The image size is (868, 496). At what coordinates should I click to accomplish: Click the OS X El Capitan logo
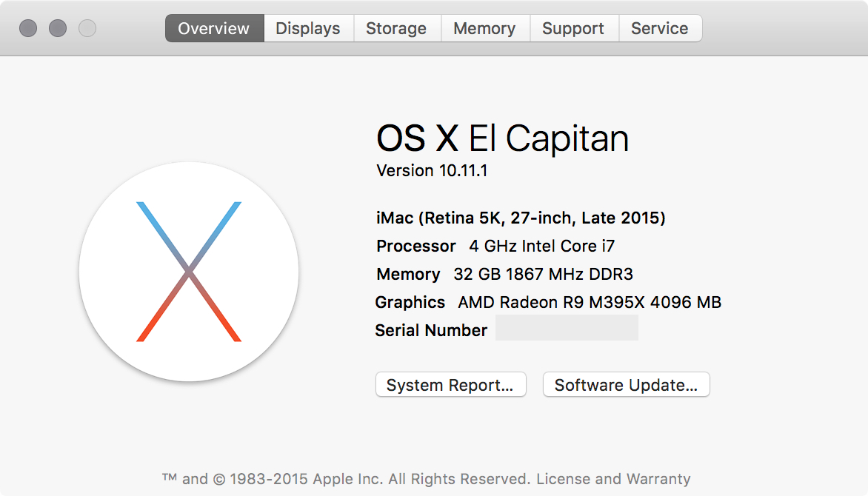(189, 272)
